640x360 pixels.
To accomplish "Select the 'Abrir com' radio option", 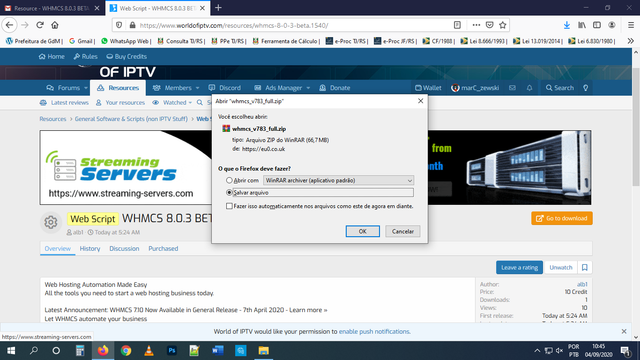I will 229,180.
